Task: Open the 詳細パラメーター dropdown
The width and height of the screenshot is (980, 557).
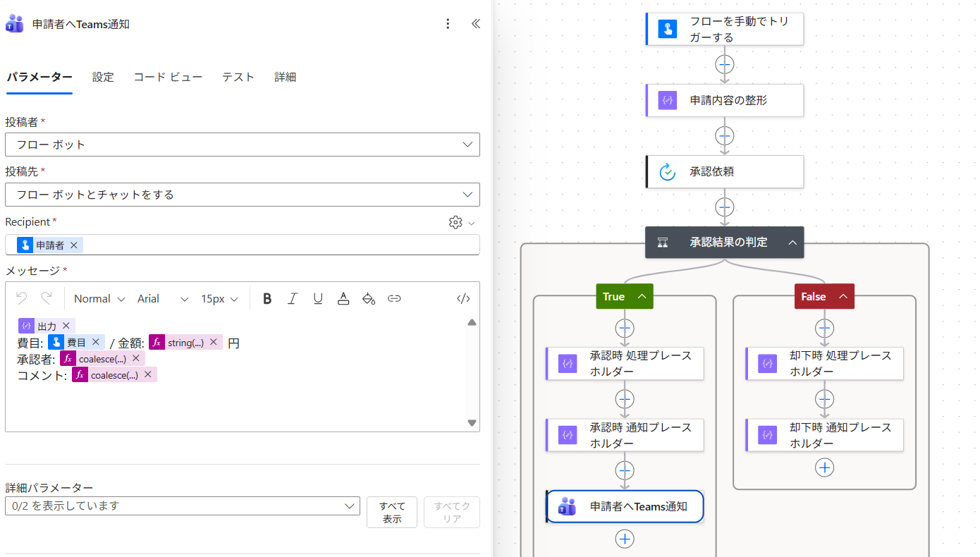Action: coord(183,506)
